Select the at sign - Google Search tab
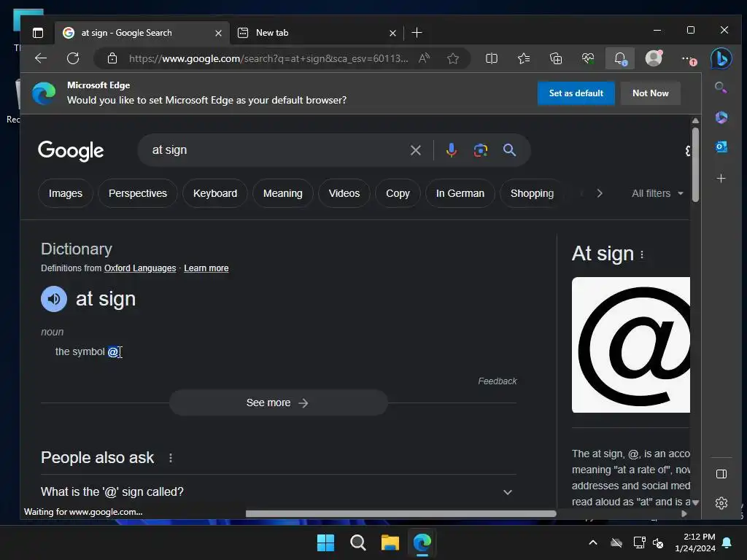This screenshot has height=560, width=747. coord(142,33)
